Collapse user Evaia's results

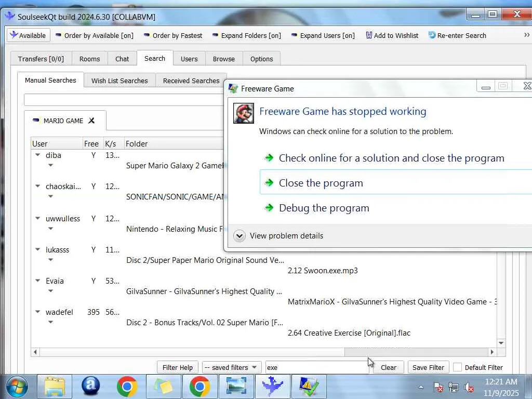tap(37, 281)
